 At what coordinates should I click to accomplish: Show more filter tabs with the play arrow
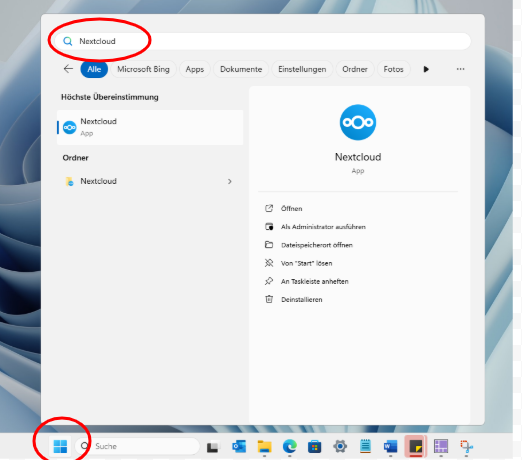tap(426, 69)
